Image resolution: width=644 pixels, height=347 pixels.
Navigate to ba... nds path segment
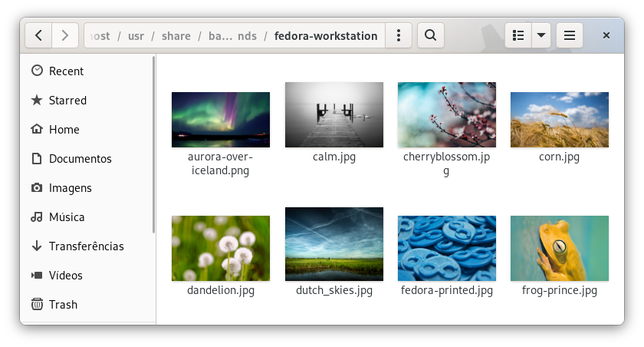click(232, 36)
